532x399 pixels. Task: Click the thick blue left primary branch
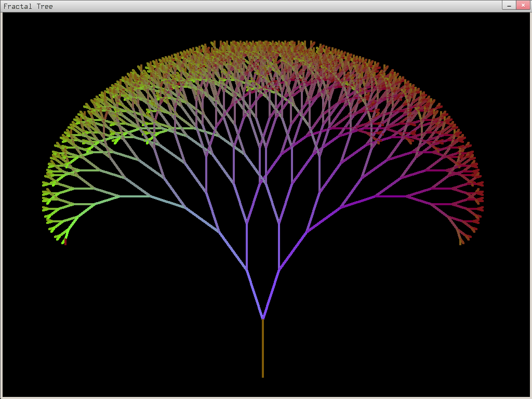point(254,293)
